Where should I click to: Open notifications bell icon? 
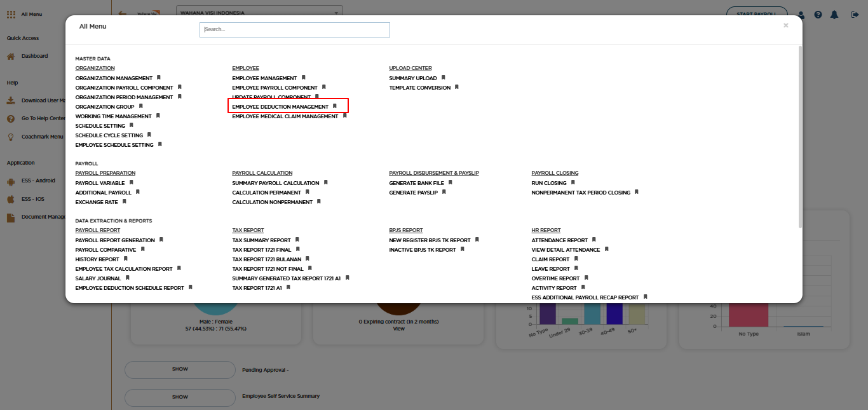834,14
